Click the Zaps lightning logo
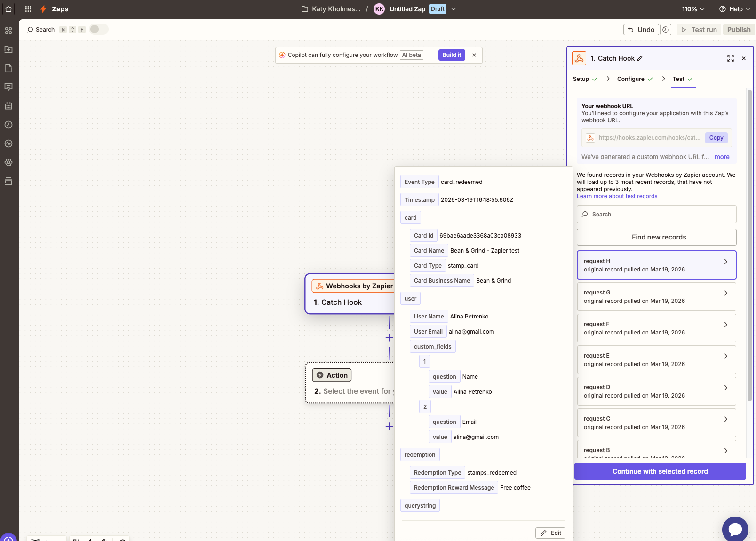 click(43, 9)
